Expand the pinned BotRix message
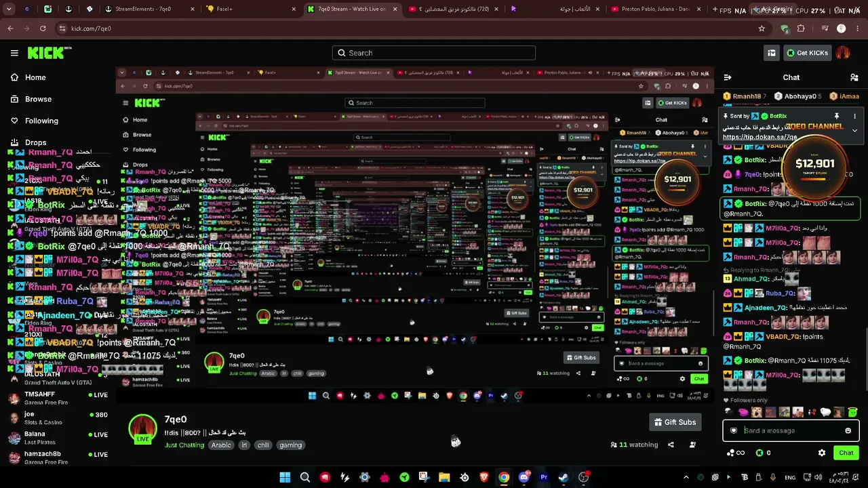The height and width of the screenshot is (488, 868). click(x=854, y=130)
